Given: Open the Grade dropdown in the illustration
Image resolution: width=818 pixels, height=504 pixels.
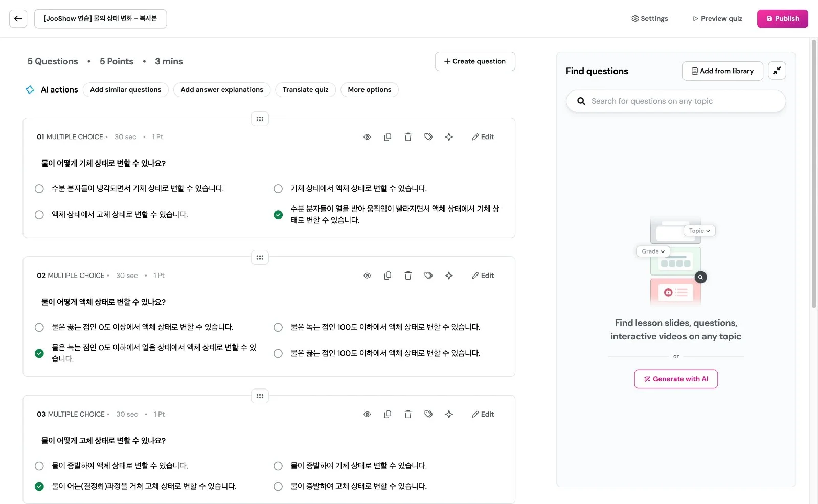Looking at the screenshot, I should click(x=653, y=251).
